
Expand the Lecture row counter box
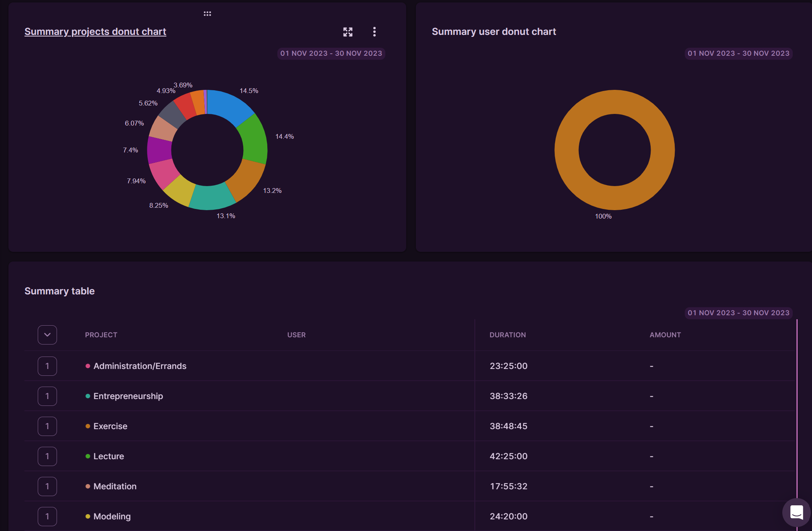[x=47, y=456]
